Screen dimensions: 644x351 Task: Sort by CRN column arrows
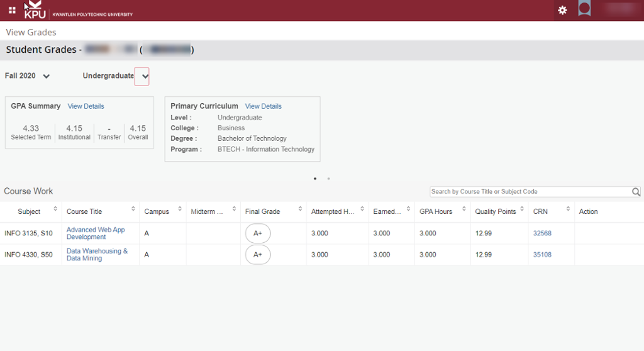567,209
